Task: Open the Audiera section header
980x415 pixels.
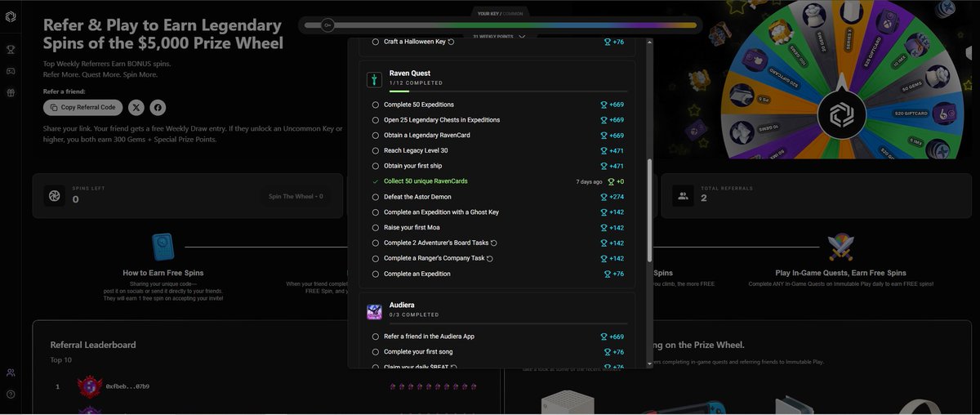Action: point(499,310)
